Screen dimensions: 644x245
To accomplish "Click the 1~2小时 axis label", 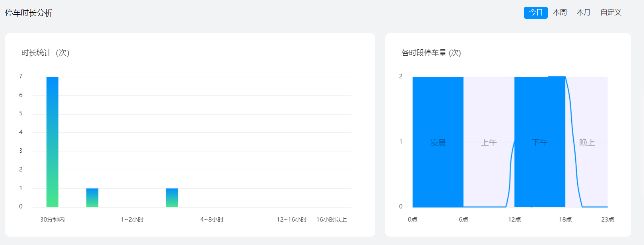I will coord(132,220).
